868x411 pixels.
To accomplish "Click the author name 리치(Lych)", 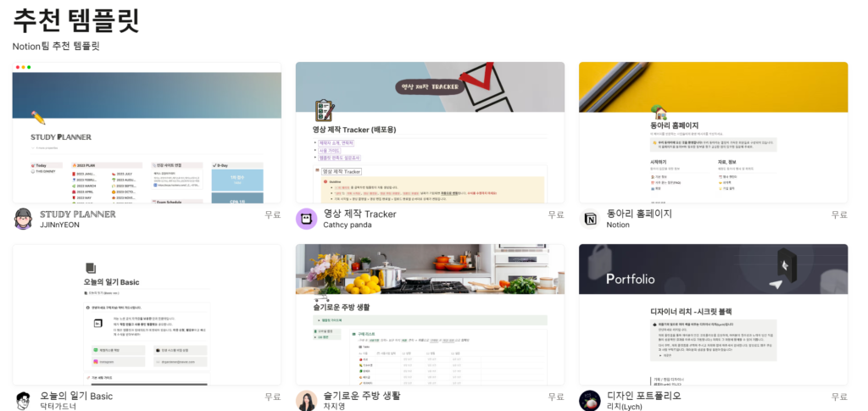I will 626,407.
